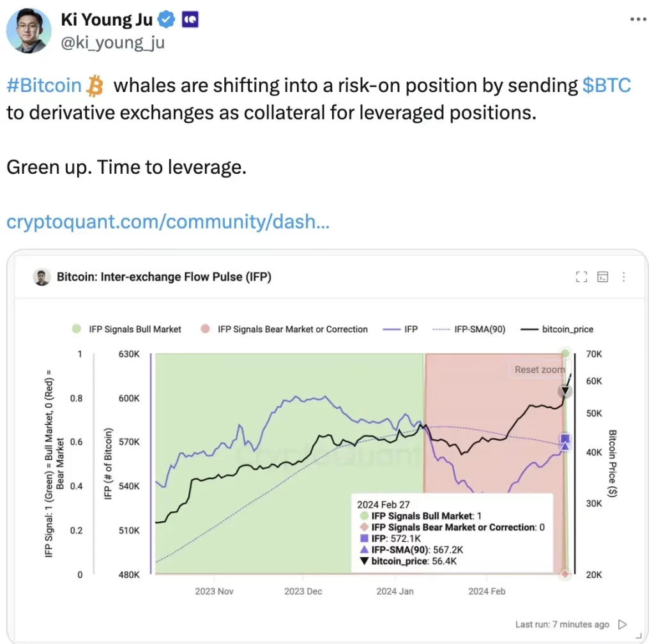Open the tweet's three-dots more menu

point(638,19)
